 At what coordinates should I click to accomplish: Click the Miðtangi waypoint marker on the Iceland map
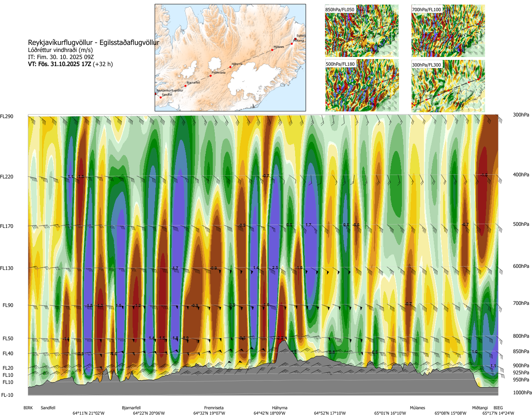point(292,43)
